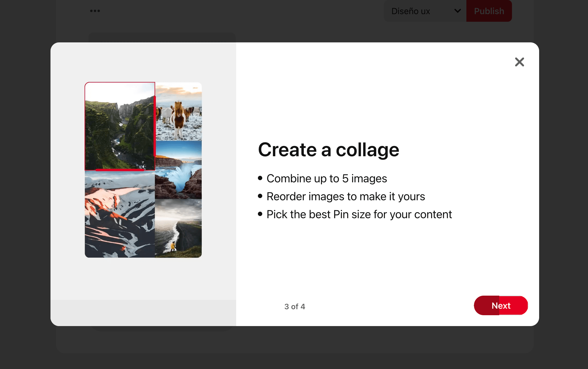Click the hand cursor on the canyon image

[121, 124]
